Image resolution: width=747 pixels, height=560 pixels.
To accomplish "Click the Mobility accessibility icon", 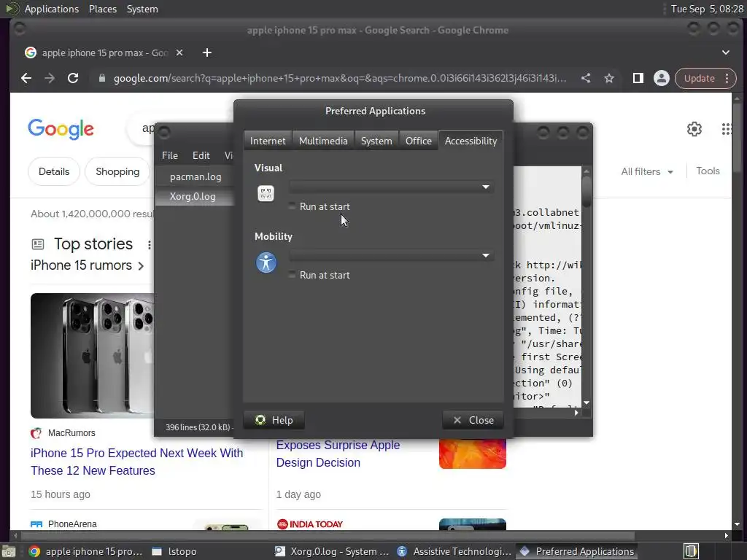I will click(x=266, y=262).
